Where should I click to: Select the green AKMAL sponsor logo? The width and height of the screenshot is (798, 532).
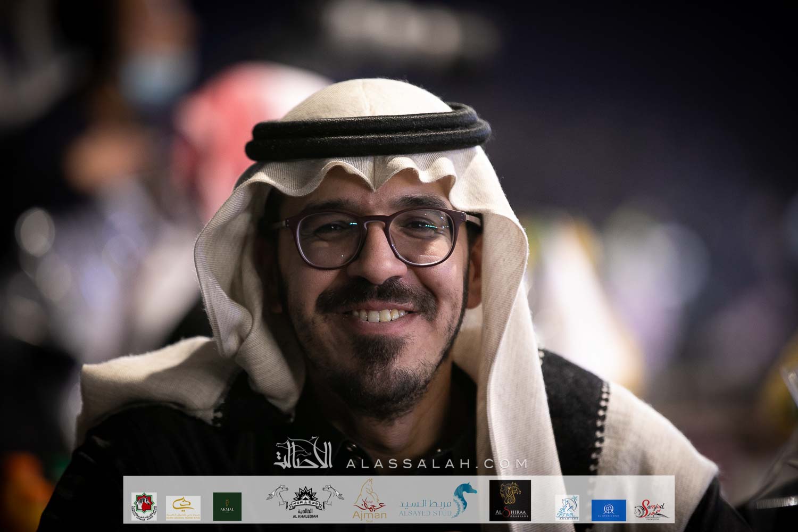[x=227, y=506]
